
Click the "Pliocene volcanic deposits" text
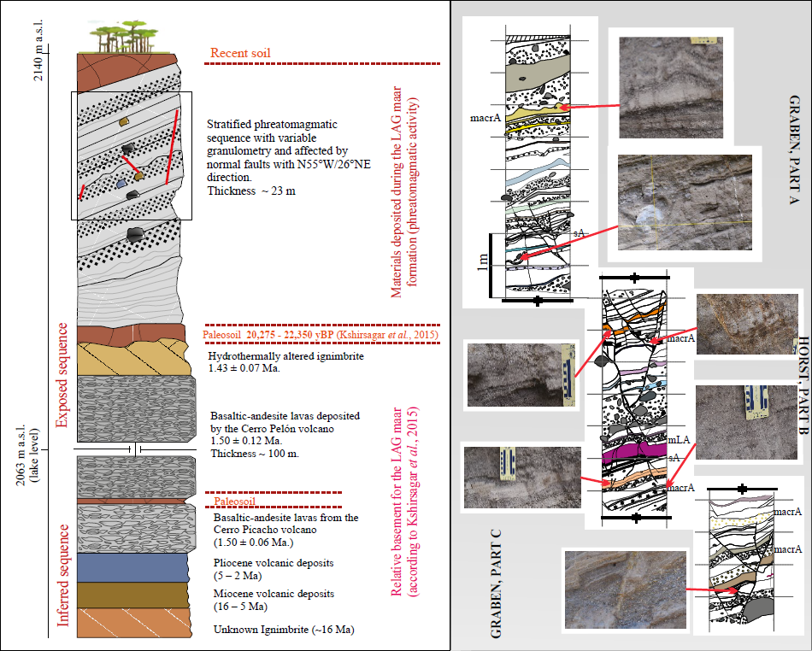coord(271,563)
